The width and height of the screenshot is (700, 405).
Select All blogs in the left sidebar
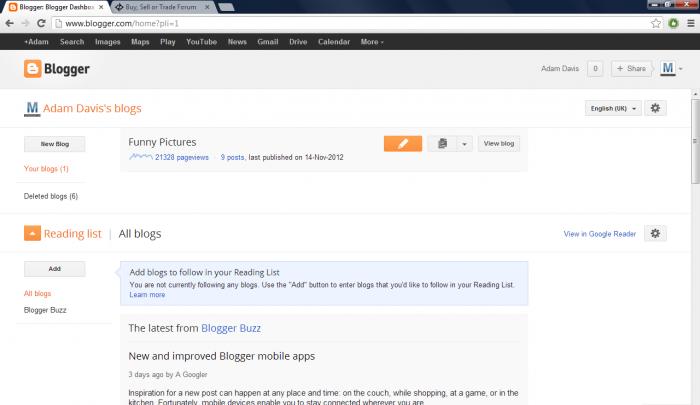[38, 293]
